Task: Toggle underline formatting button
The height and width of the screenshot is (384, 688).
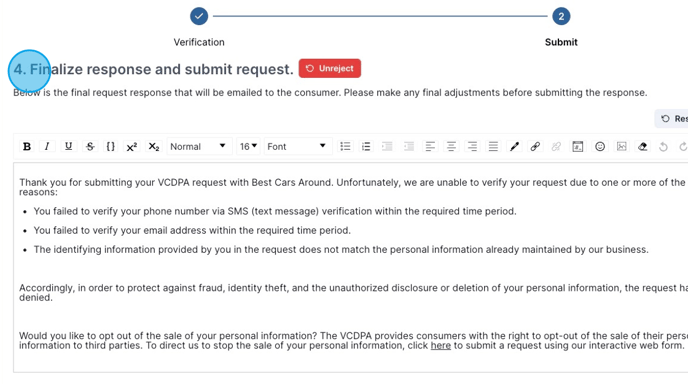Action: (68, 146)
